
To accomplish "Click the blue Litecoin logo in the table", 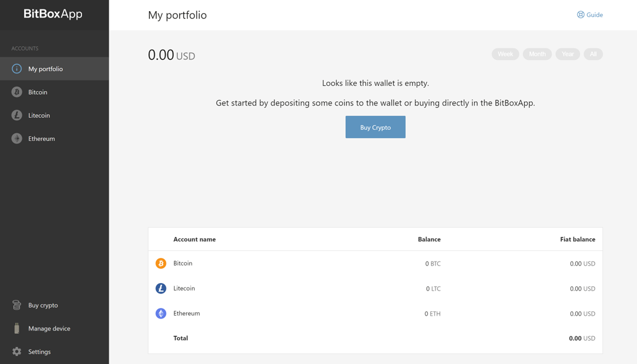I will pyautogui.click(x=161, y=288).
